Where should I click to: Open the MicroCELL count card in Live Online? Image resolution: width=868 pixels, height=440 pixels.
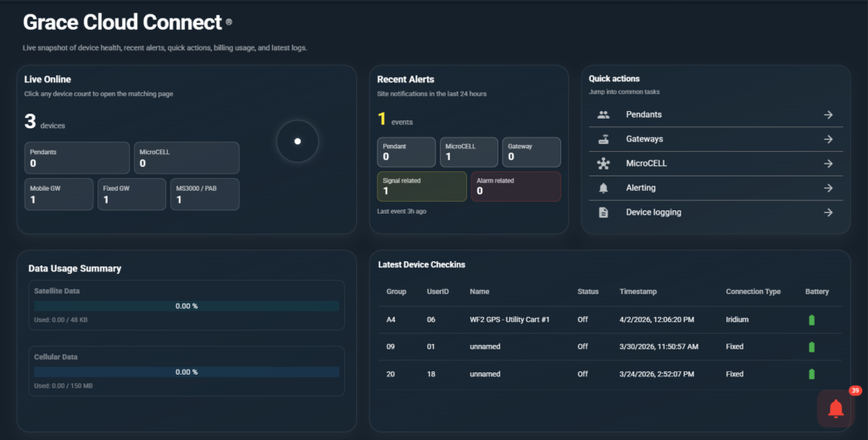coord(186,158)
